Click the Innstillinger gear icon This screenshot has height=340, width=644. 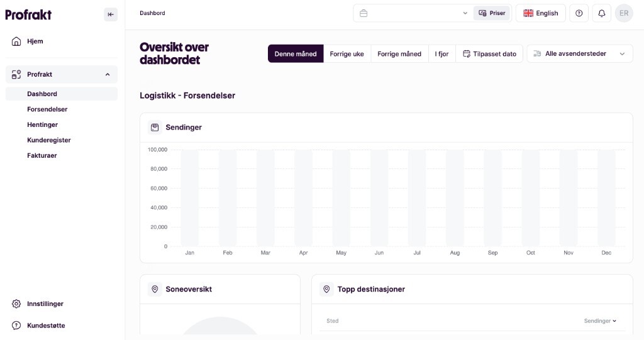tap(16, 304)
